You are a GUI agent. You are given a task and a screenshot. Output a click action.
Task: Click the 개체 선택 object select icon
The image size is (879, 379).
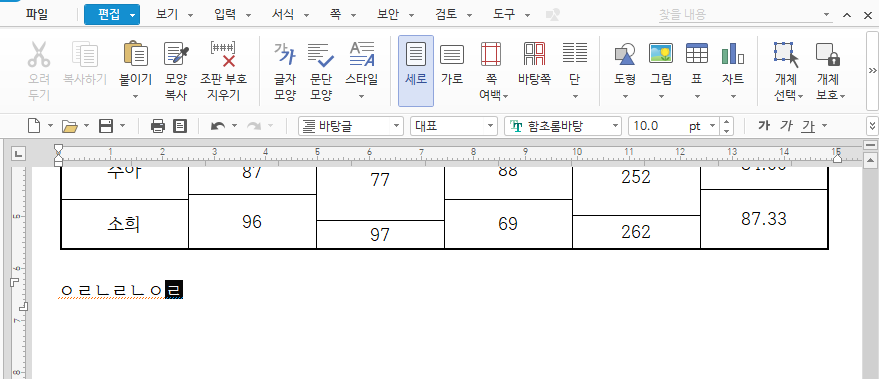[x=787, y=55]
